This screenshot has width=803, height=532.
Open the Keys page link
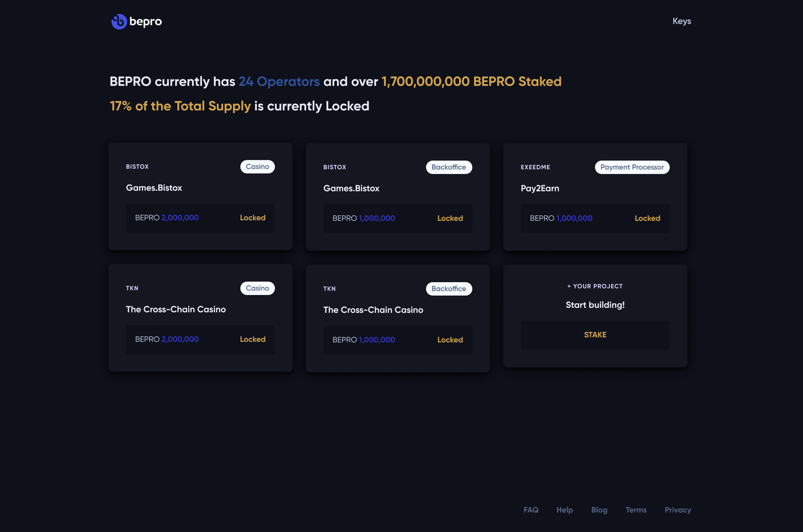coord(681,21)
